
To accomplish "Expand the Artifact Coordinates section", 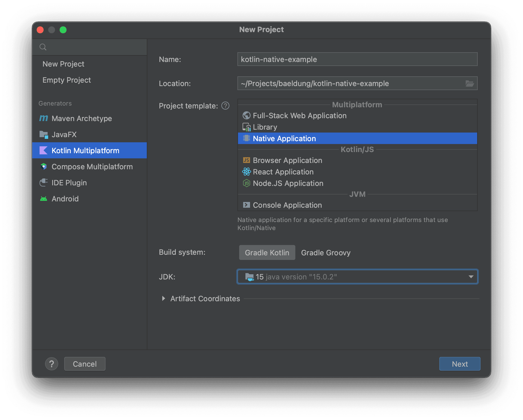I will pos(163,299).
